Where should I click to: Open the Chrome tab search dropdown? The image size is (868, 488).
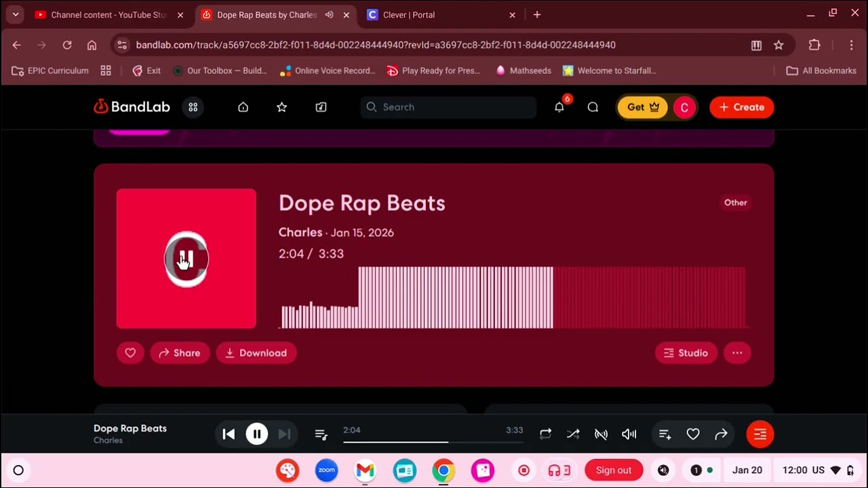[15, 14]
